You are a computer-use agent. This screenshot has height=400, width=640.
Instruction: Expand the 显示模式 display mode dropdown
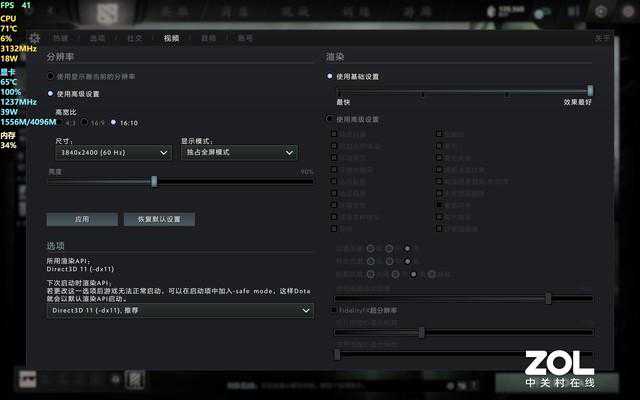[238, 152]
